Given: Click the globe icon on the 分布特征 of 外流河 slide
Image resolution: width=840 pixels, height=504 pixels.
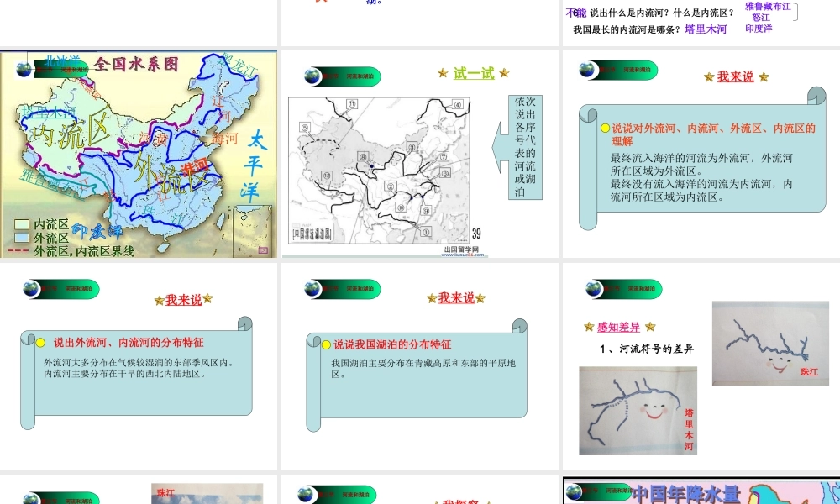Looking at the screenshot, I should tap(32, 288).
